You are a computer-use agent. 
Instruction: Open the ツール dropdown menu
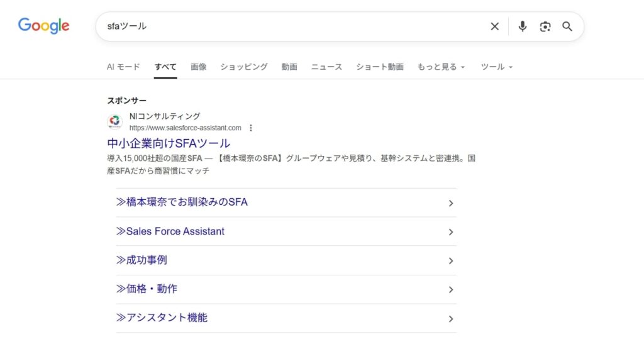(x=497, y=67)
